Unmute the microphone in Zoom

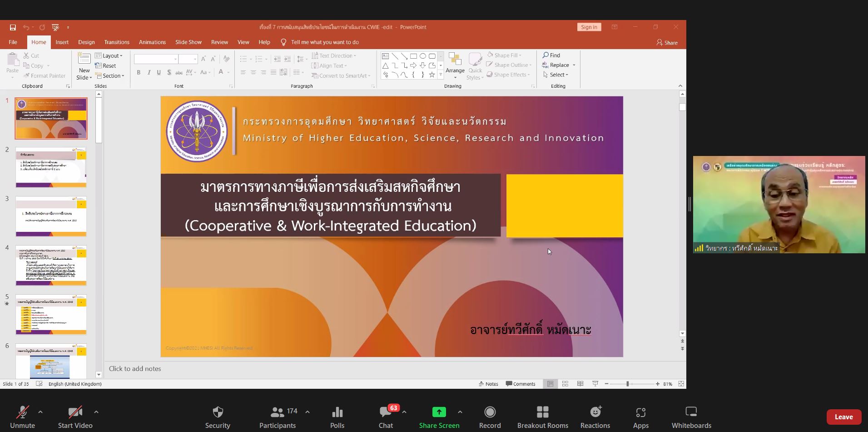pos(22,417)
